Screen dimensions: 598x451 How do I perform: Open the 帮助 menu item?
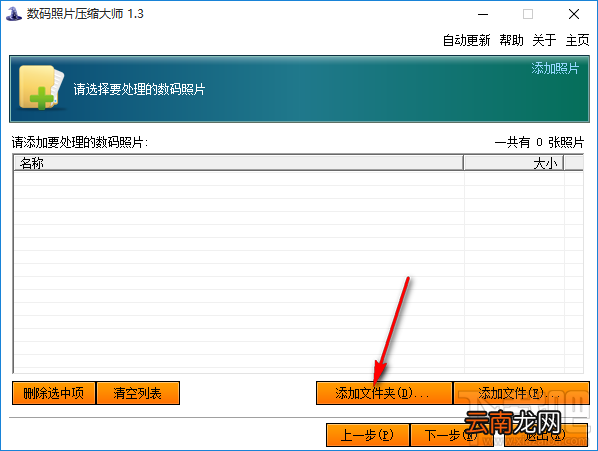511,40
